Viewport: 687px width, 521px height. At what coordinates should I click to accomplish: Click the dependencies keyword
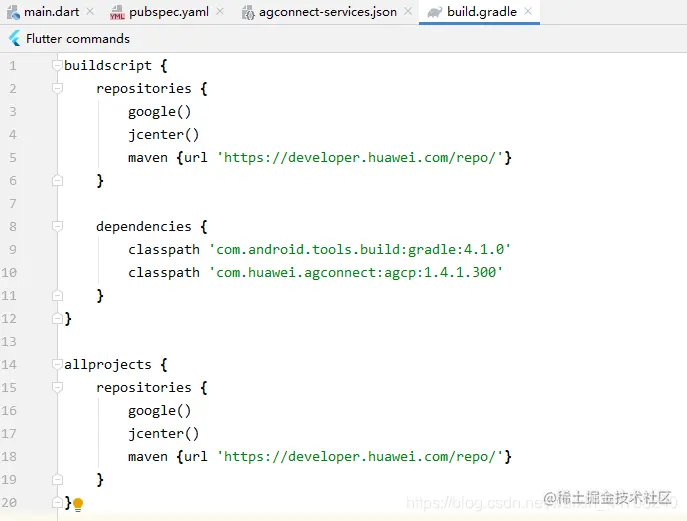144,227
